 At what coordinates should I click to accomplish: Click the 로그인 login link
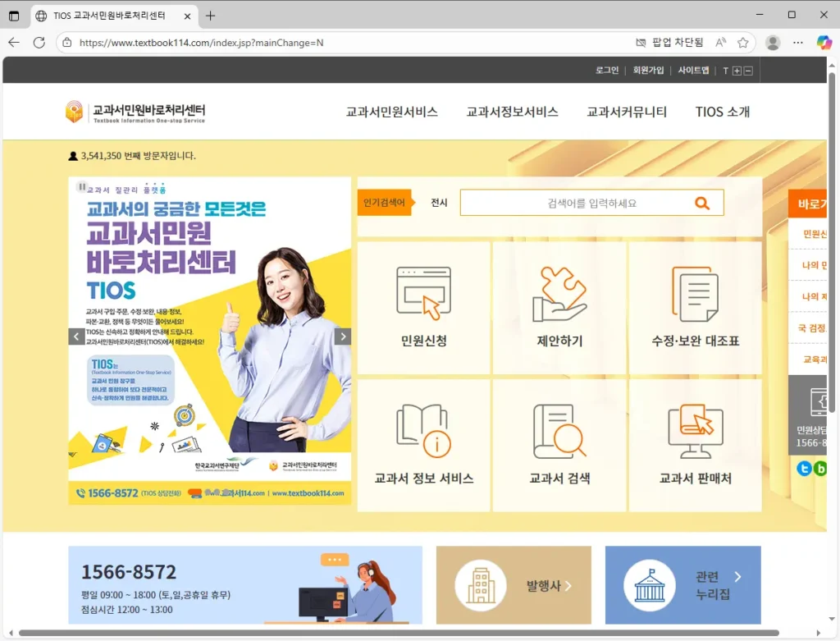(606, 71)
